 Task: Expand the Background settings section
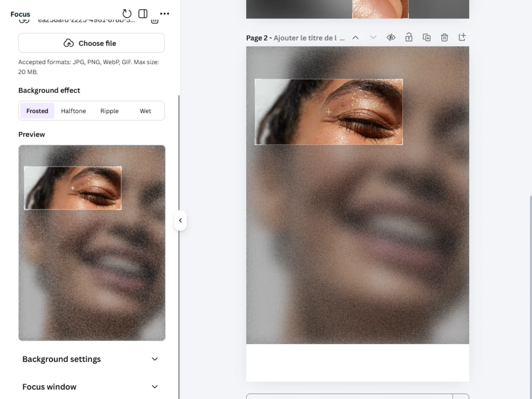90,359
